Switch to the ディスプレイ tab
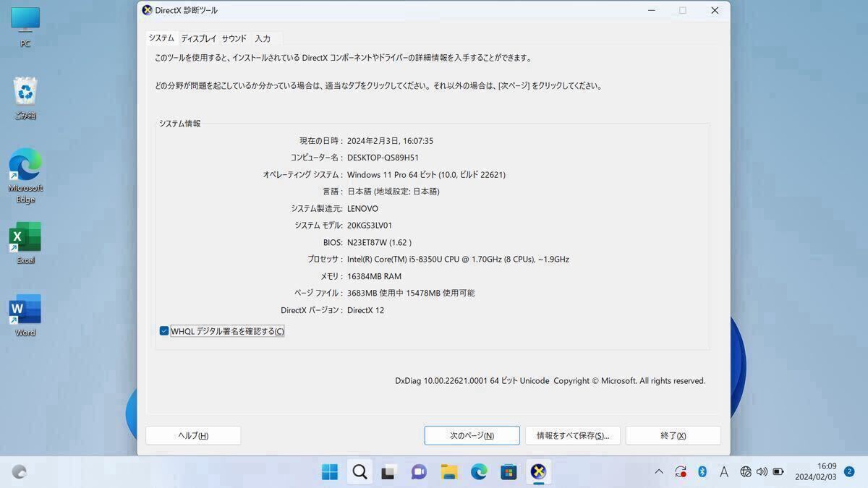The image size is (868, 488). 199,38
